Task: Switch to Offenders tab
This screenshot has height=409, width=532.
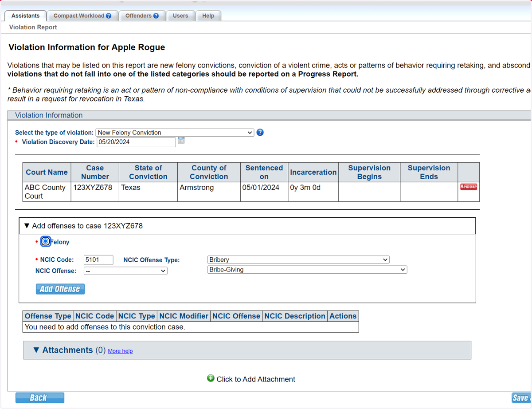Action: (x=142, y=16)
